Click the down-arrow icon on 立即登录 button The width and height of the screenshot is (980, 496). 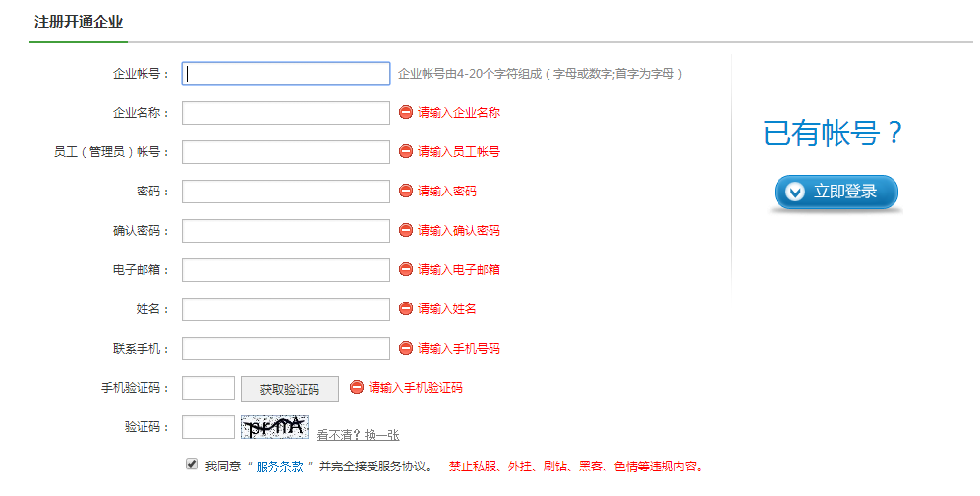coord(795,192)
